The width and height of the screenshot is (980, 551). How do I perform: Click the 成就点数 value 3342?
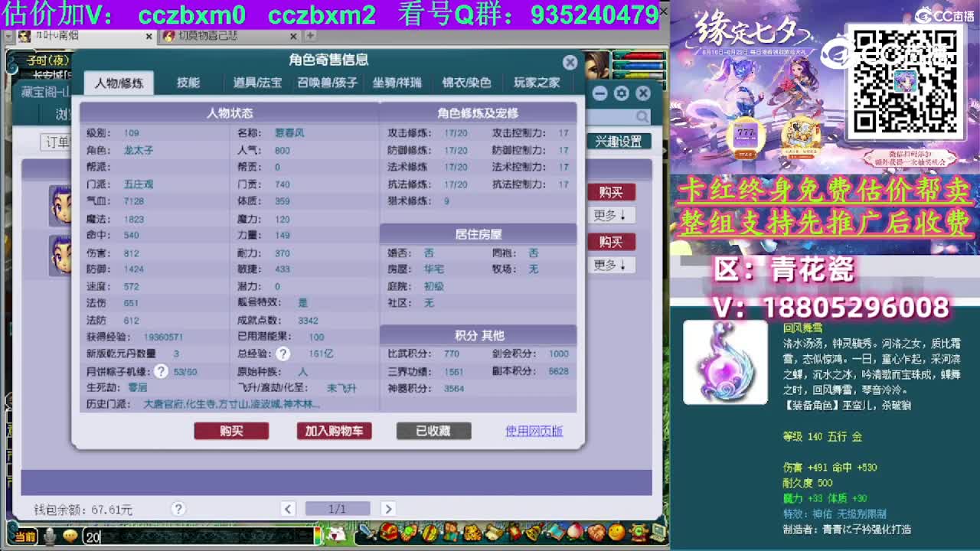click(x=308, y=321)
